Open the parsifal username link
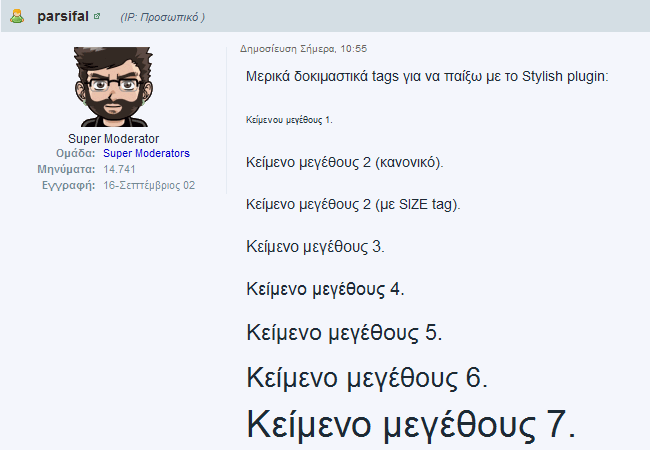 [x=63, y=17]
